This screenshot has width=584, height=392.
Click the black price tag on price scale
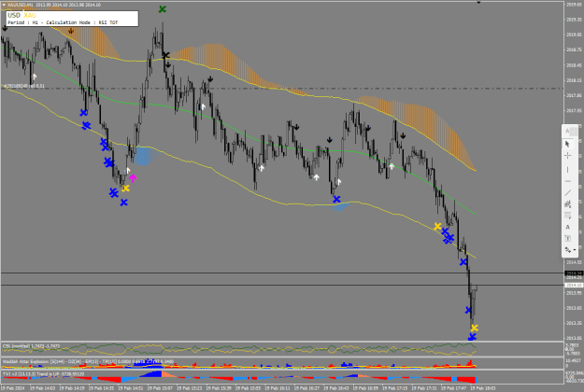pyautogui.click(x=574, y=273)
